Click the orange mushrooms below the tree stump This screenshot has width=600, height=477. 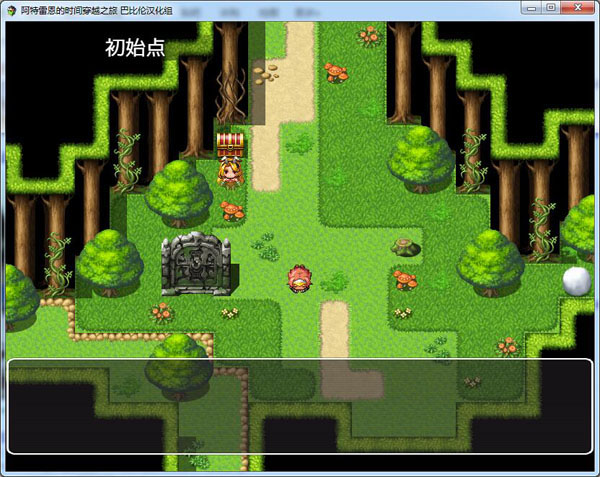pyautogui.click(x=405, y=280)
